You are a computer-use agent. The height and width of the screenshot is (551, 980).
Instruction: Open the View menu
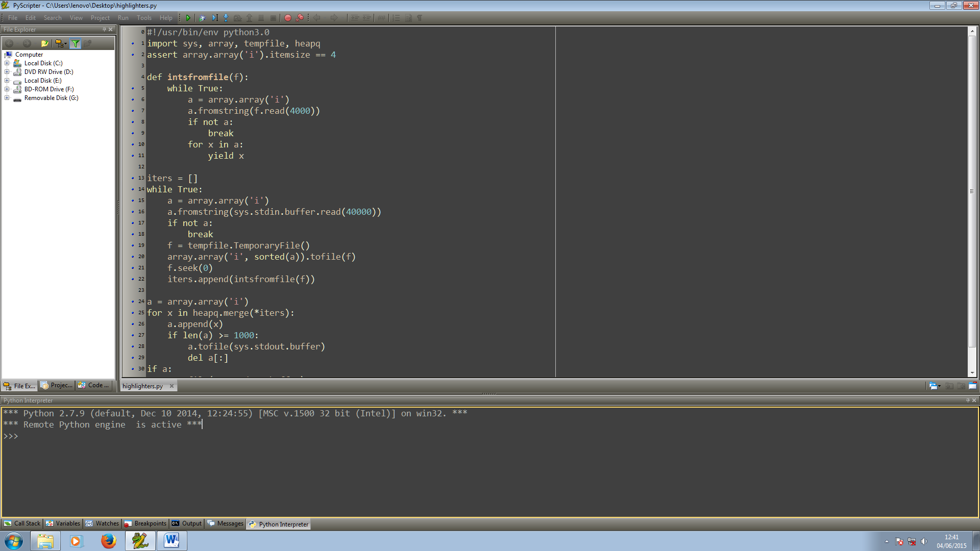coord(76,18)
